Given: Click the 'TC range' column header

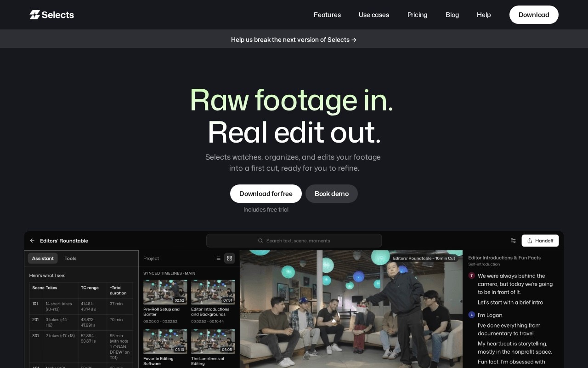Looking at the screenshot, I should [x=90, y=287].
